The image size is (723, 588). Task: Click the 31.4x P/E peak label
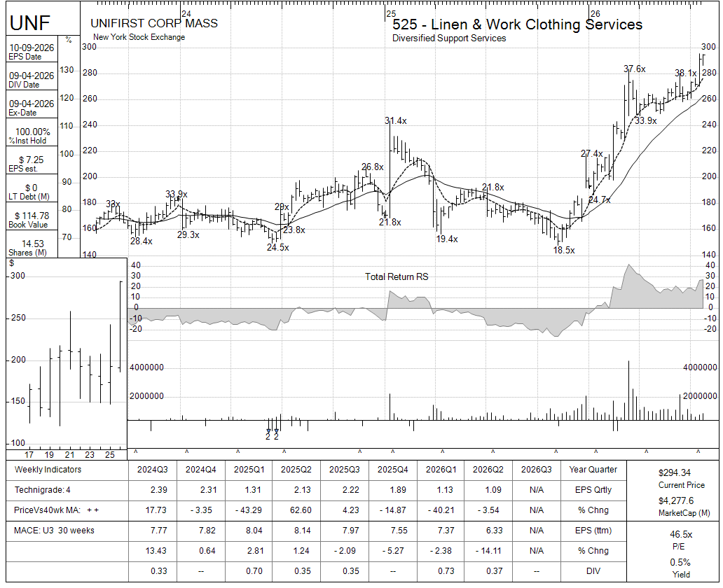396,120
